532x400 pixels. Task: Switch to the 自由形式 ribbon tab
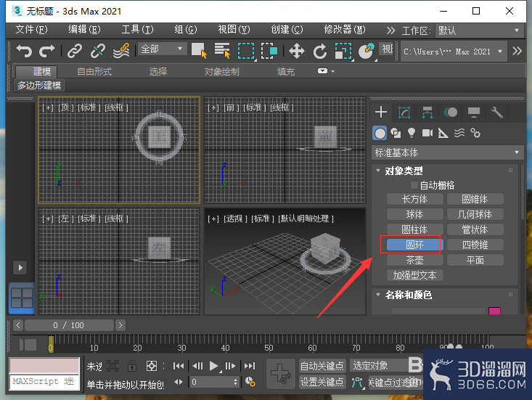(x=94, y=72)
